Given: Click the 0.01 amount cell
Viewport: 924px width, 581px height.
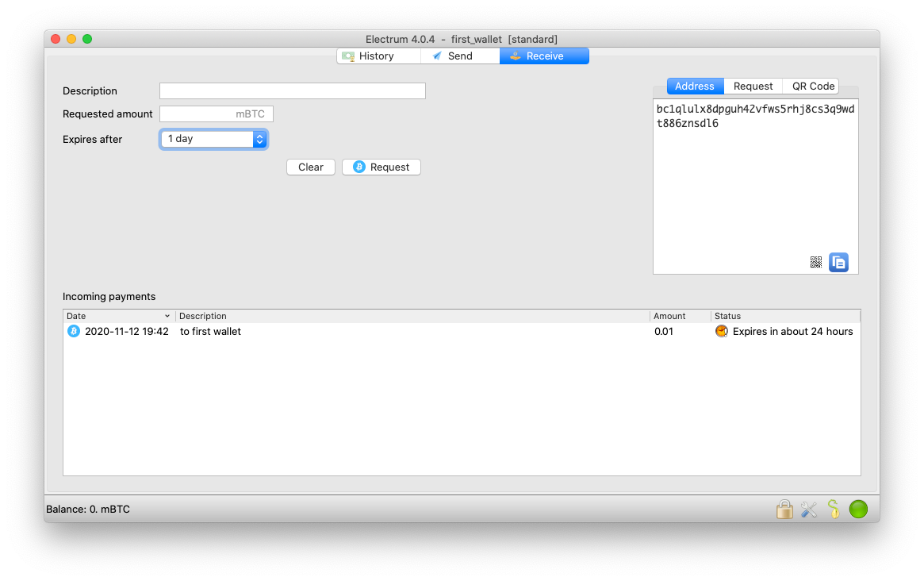Looking at the screenshot, I should click(664, 332).
